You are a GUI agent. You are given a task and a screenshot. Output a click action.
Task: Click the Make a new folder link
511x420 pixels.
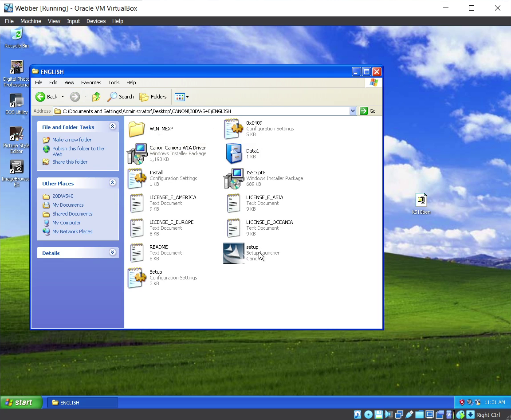coord(71,140)
